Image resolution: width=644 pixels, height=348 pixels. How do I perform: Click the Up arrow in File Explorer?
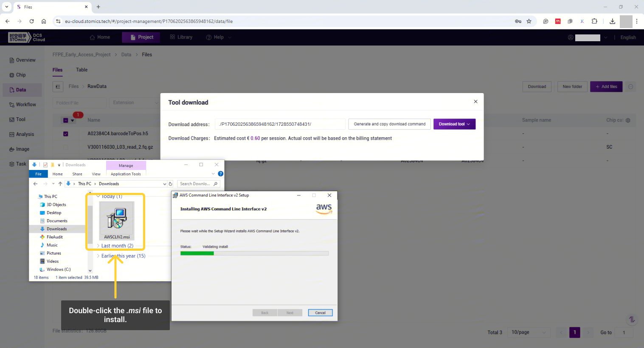(60, 184)
